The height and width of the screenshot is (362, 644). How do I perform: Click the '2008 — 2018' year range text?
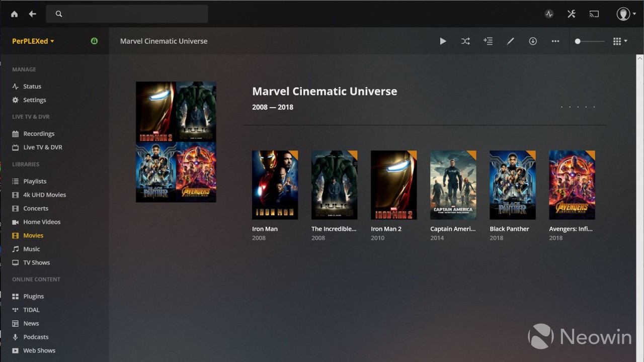[x=273, y=107]
